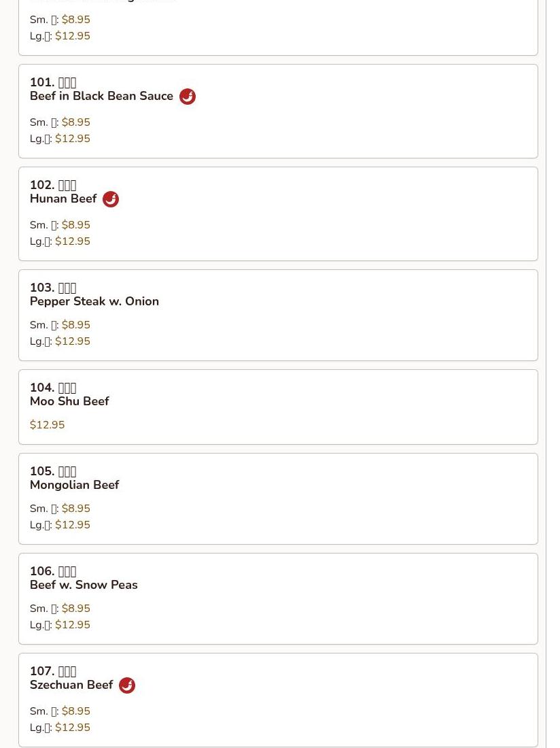Select the Hunan Beef menu item
The height and width of the screenshot is (748, 560).
(x=63, y=199)
